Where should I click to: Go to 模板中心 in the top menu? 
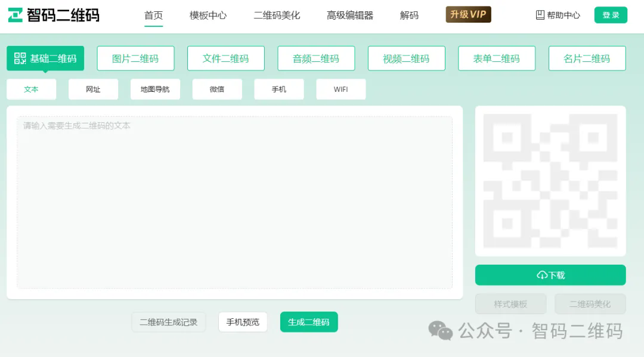[208, 15]
